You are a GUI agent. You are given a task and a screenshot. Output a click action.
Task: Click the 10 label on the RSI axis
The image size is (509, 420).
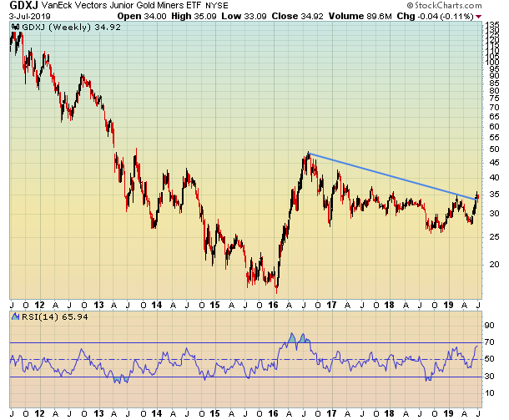(x=489, y=393)
